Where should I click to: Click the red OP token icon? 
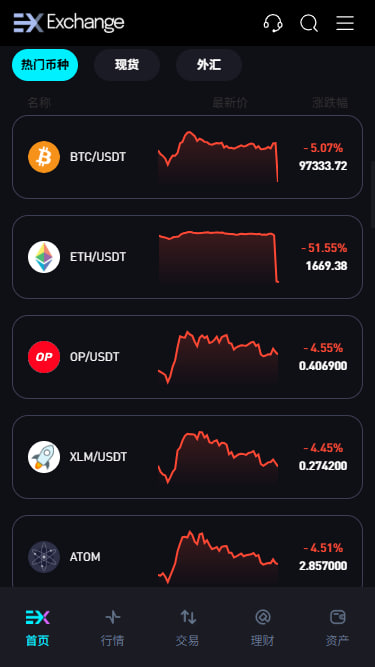(44, 357)
